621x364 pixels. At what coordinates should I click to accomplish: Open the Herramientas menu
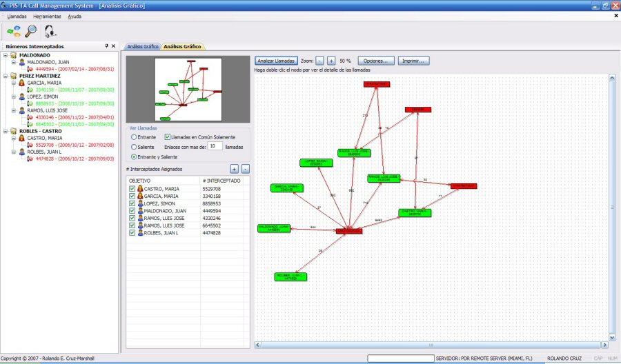[47, 16]
